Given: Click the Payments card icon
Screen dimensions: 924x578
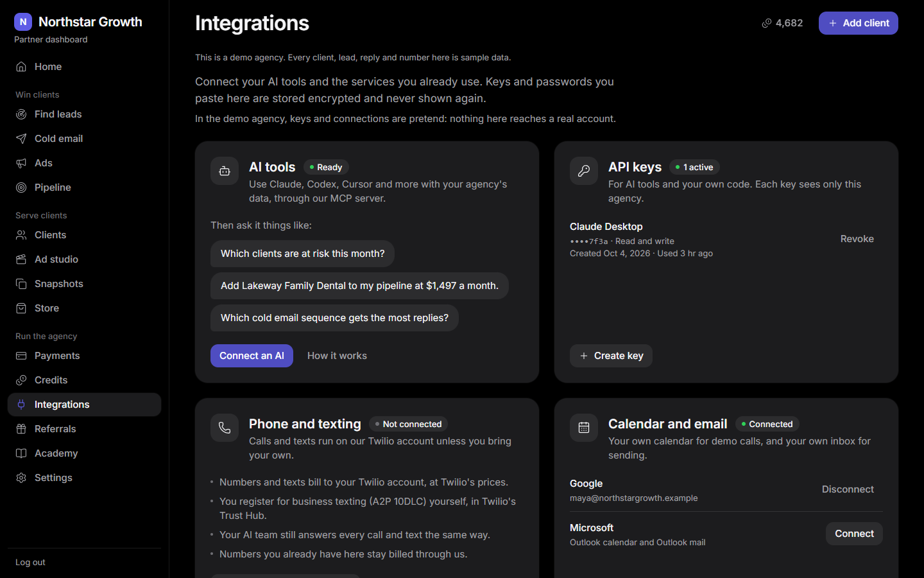Looking at the screenshot, I should 21,356.
